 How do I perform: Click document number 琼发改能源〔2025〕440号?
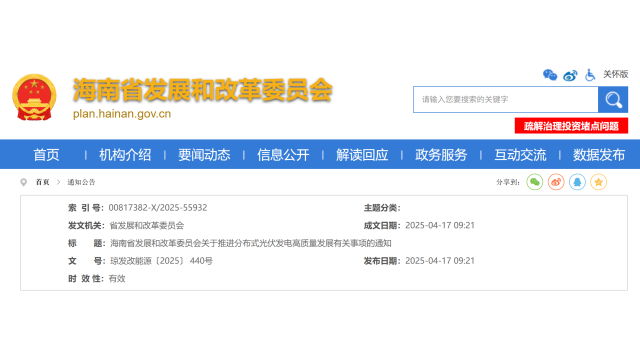[161, 261]
